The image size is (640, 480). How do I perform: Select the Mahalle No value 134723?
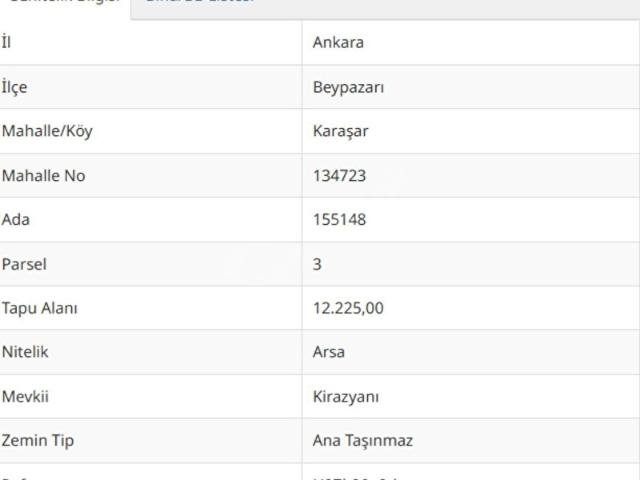pos(339,176)
